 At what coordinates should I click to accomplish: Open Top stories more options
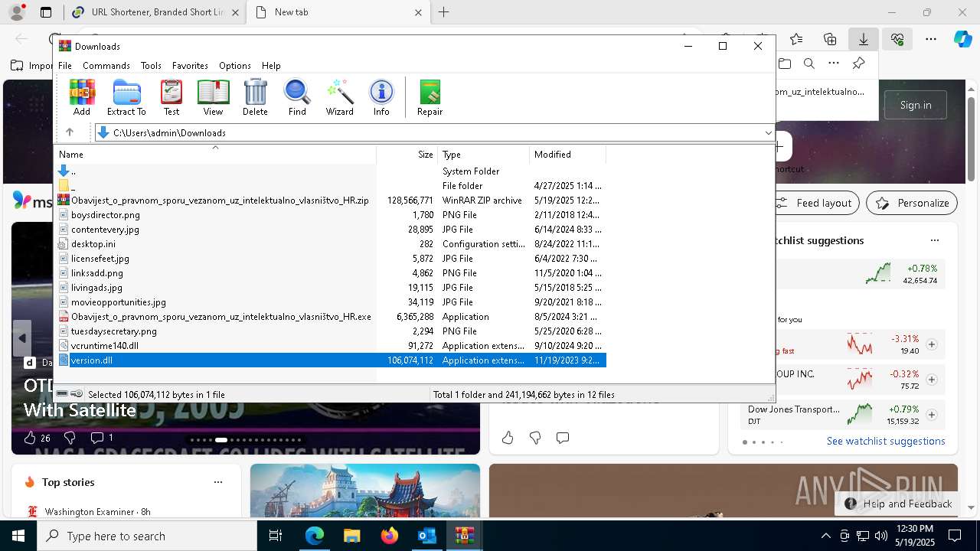pyautogui.click(x=218, y=482)
